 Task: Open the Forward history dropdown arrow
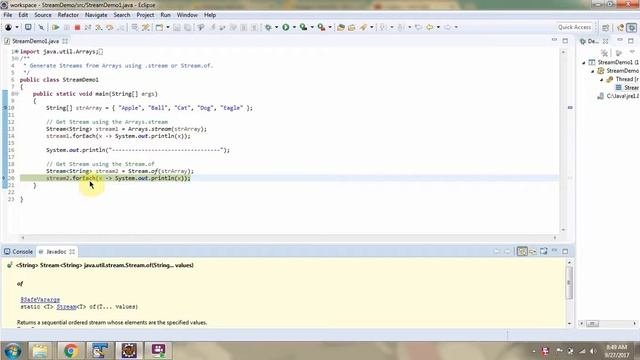tap(456, 27)
